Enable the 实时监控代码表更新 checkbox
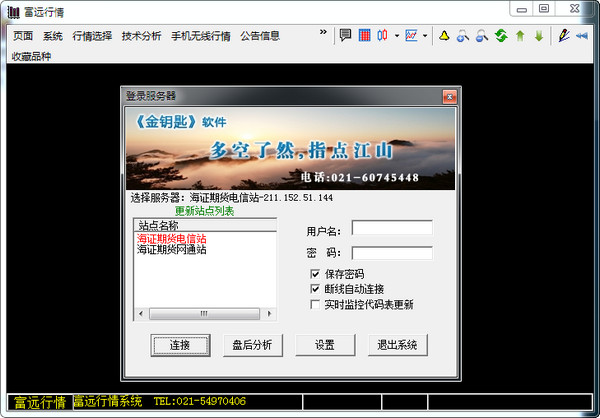The height and width of the screenshot is (418, 600). (x=315, y=304)
